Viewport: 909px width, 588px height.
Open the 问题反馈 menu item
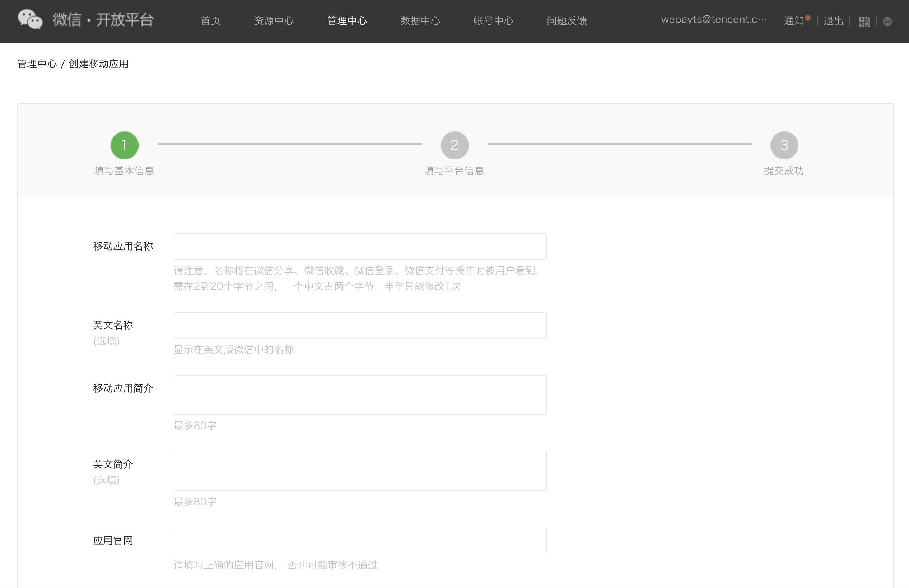[x=567, y=20]
